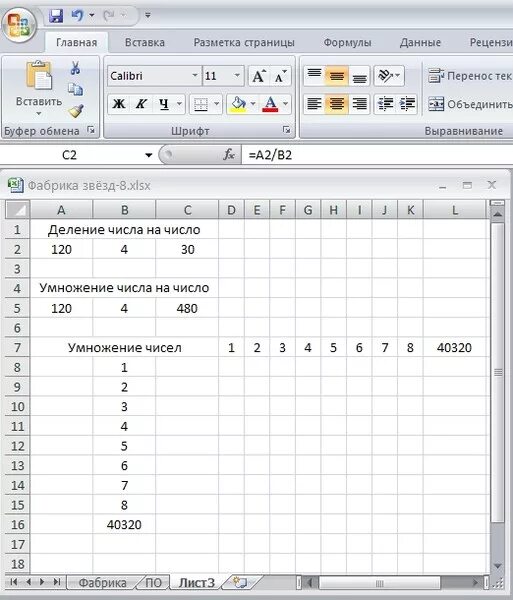Image resolution: width=513 pixels, height=600 pixels.
Task: Toggle middle vertical alignment
Action: pyautogui.click(x=337, y=75)
